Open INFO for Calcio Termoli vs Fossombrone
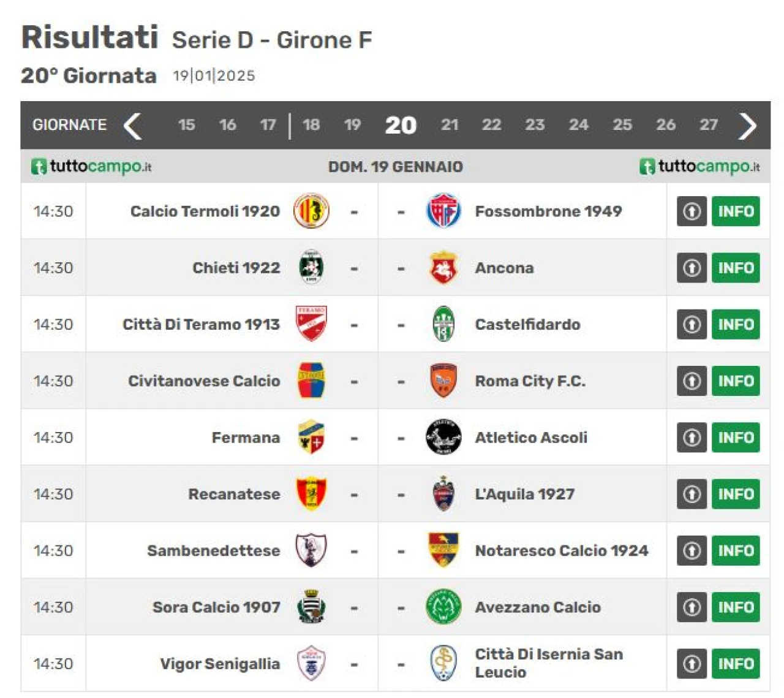The image size is (784, 698). click(x=736, y=211)
